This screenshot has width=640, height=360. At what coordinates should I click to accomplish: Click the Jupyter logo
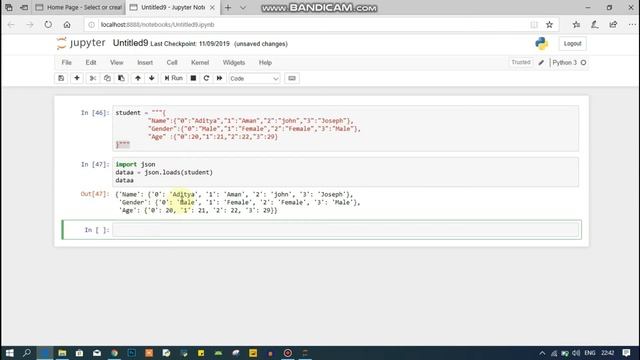81,43
